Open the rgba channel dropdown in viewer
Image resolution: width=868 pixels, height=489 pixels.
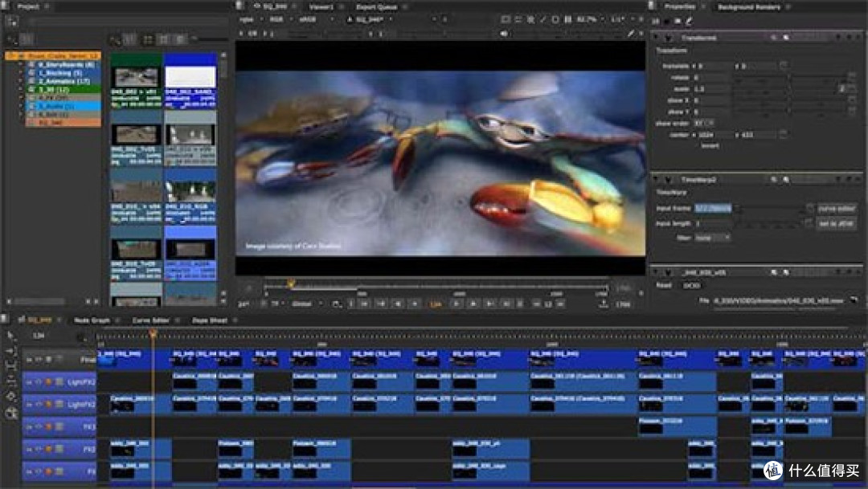(x=251, y=19)
